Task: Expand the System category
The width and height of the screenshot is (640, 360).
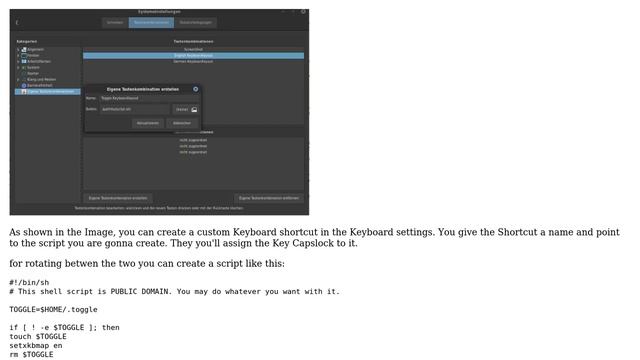Action: pyautogui.click(x=18, y=67)
